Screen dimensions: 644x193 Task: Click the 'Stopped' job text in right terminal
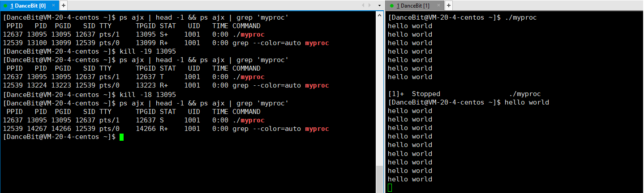[426, 94]
